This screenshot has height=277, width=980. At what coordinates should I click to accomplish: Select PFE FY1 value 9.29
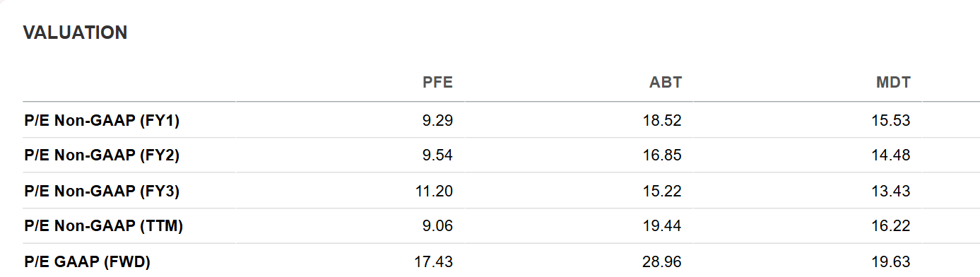click(x=437, y=121)
